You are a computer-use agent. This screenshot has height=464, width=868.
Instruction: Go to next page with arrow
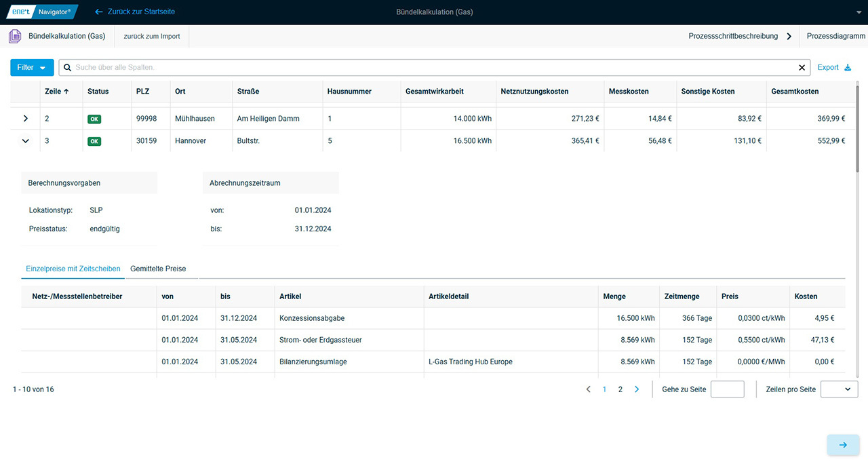click(x=636, y=389)
